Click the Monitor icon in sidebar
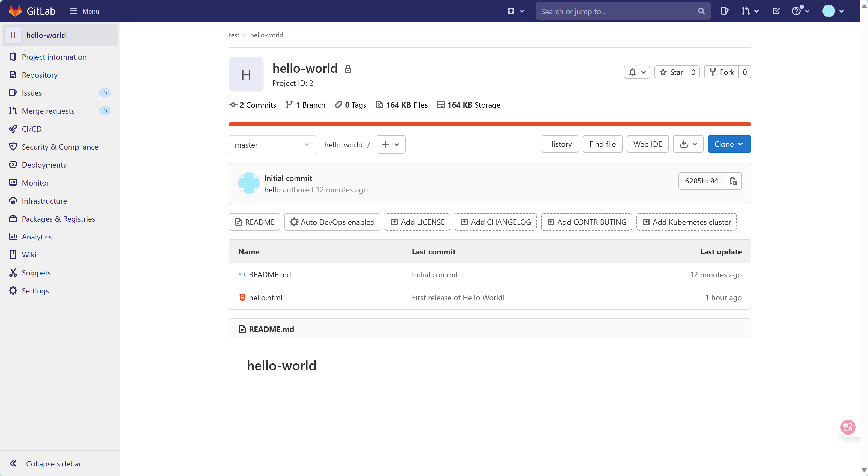This screenshot has width=868, height=476. (x=13, y=183)
